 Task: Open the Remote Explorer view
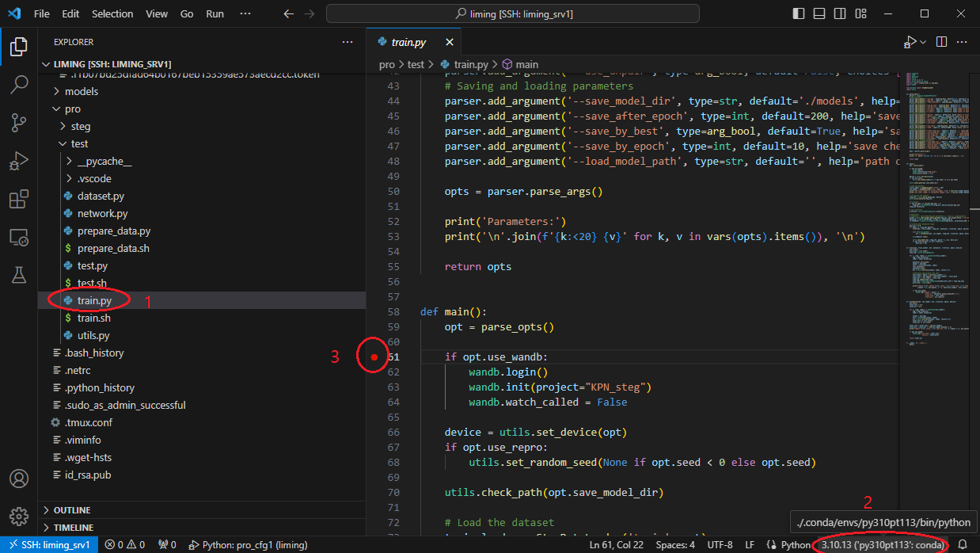[x=19, y=237]
